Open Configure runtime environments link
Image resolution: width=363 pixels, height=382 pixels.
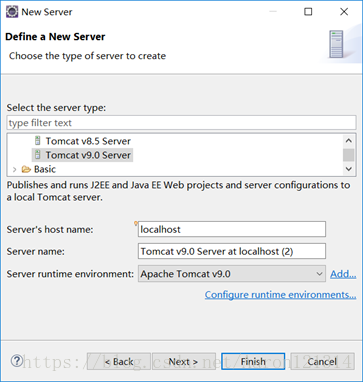point(280,295)
